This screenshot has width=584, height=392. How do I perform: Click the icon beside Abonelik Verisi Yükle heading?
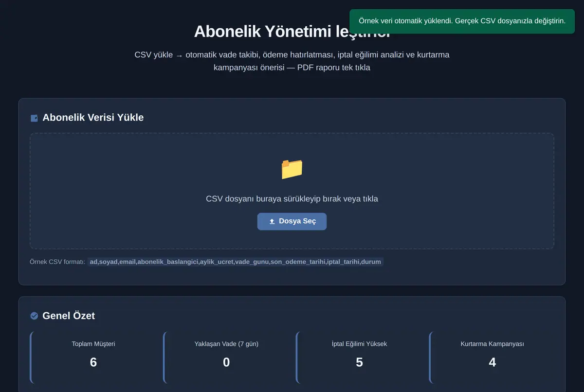click(x=34, y=118)
